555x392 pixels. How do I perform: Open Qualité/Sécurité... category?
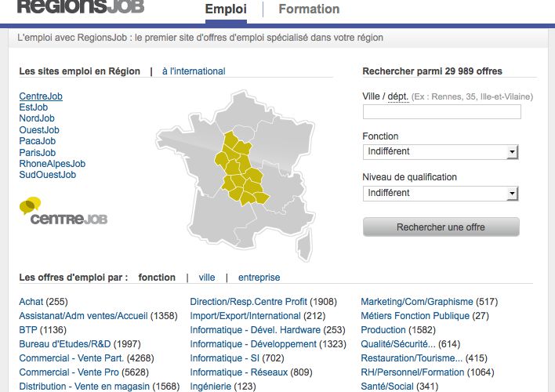[x=398, y=344]
